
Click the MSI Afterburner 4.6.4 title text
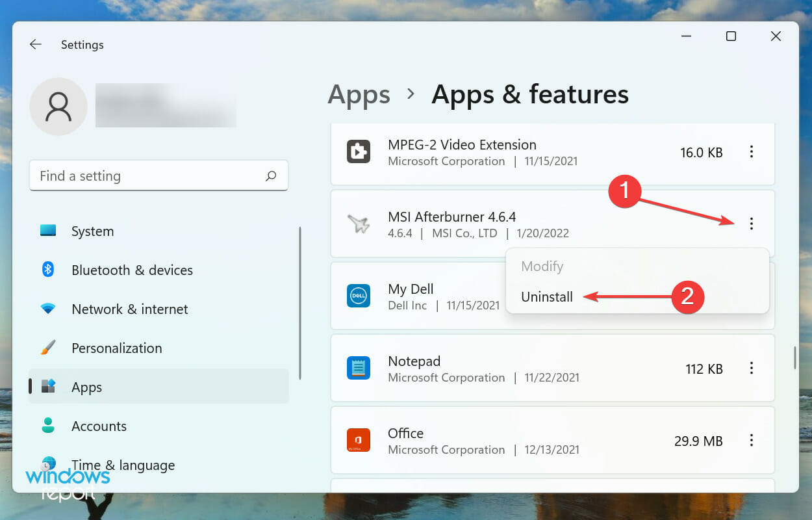(x=452, y=216)
